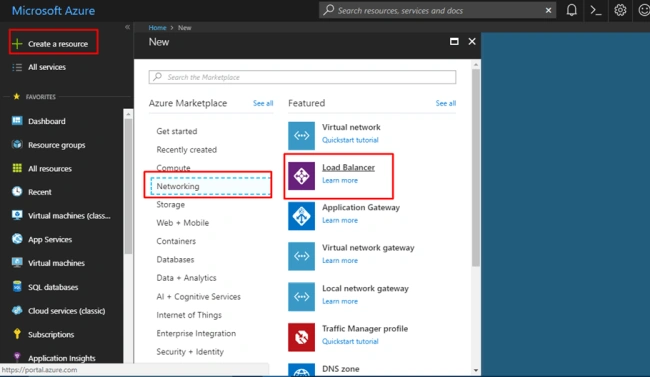Select AI + Cognitive Services category
Screen dimensions: 650x377
click(198, 297)
